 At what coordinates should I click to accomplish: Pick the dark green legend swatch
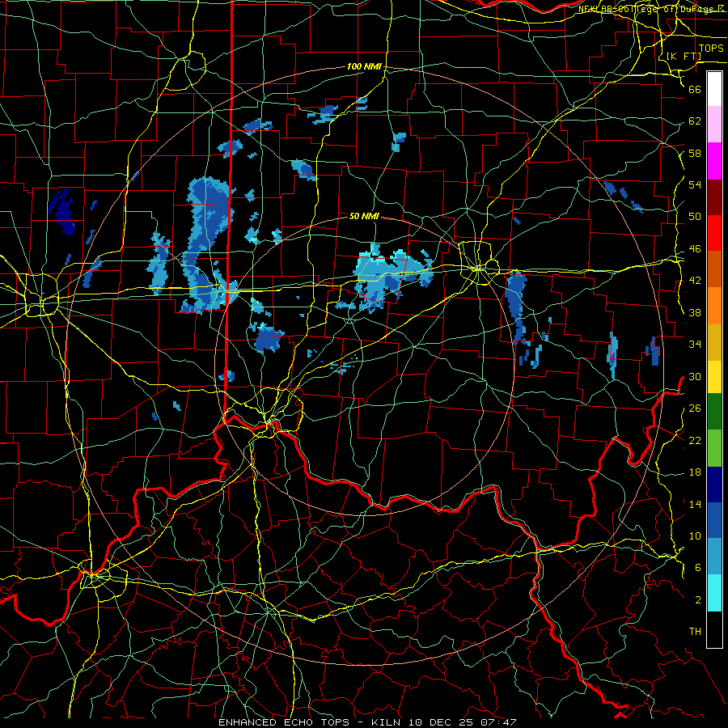(x=714, y=412)
